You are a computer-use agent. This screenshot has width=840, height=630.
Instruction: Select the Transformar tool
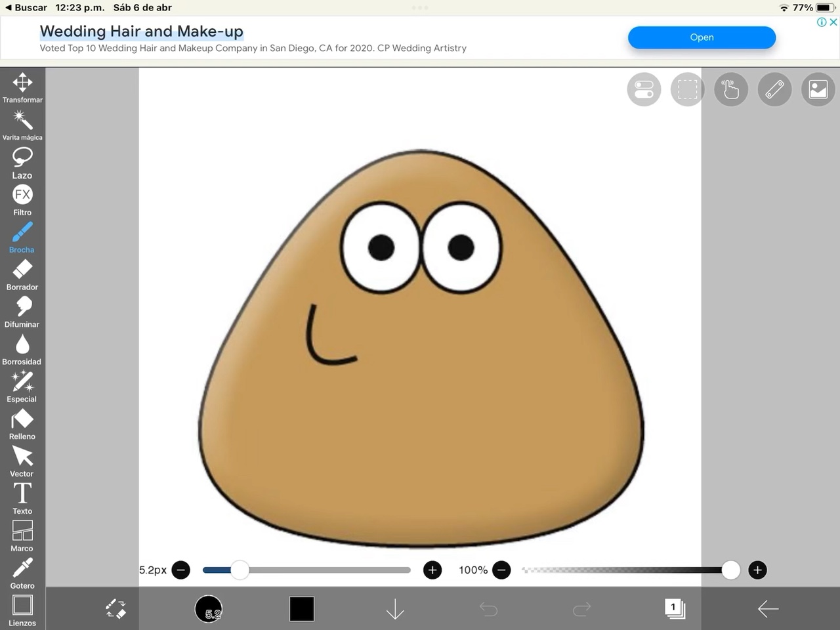pyautogui.click(x=22, y=87)
